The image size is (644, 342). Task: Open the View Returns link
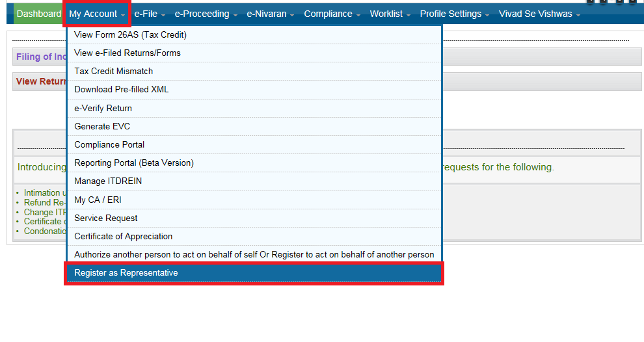(41, 81)
